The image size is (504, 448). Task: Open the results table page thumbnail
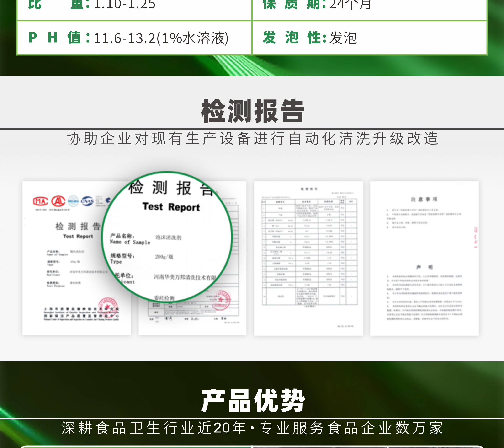[x=308, y=258]
